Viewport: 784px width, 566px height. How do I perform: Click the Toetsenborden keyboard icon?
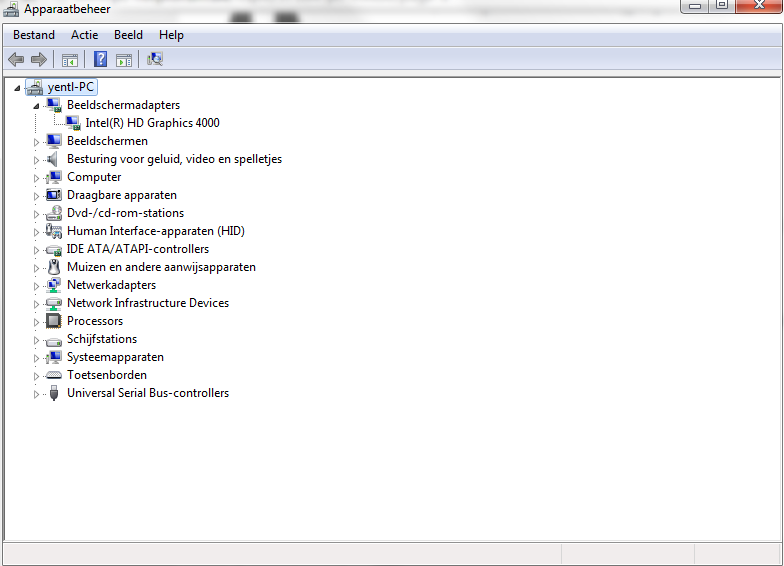click(x=54, y=375)
